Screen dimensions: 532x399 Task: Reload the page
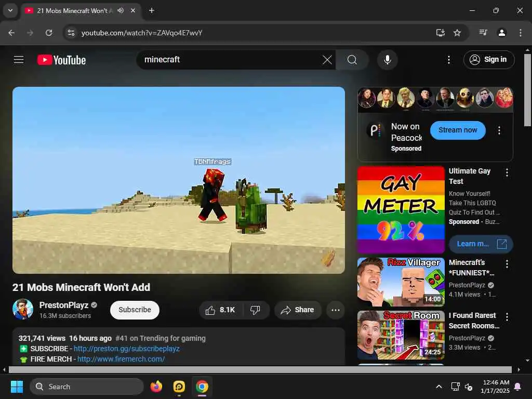(x=49, y=33)
